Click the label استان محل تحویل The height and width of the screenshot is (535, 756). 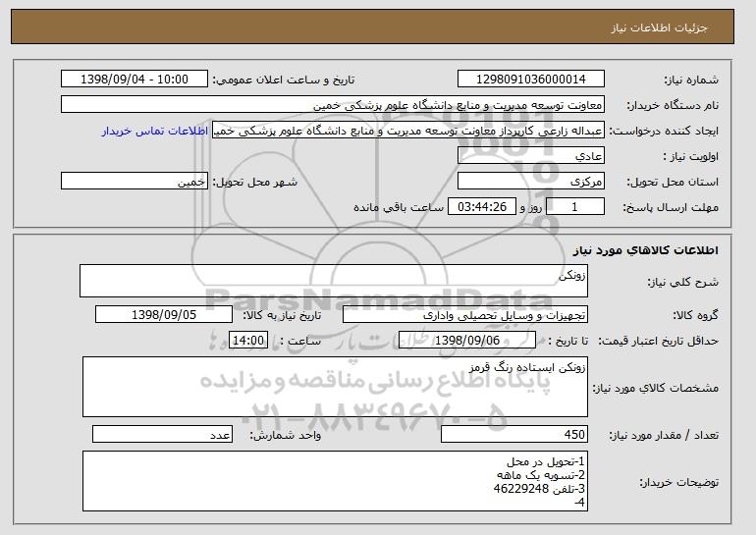coord(673,182)
